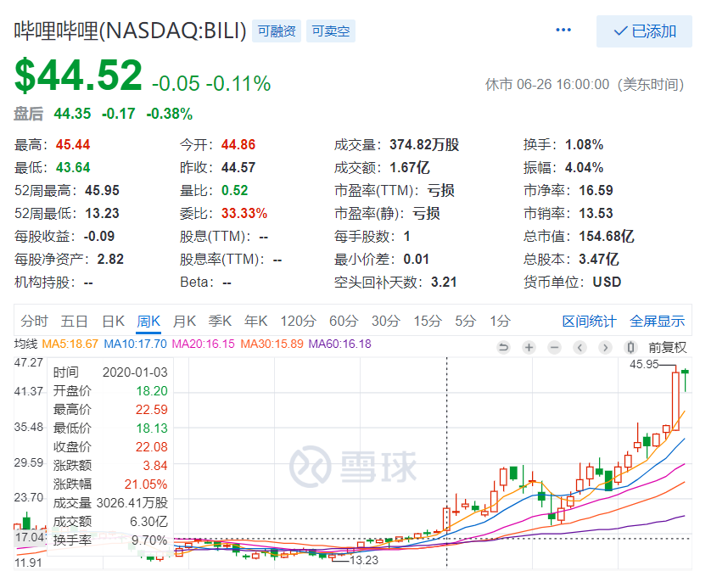Click the after-hours price 44.35
Viewport: 728px width, 571px height.
[72, 114]
